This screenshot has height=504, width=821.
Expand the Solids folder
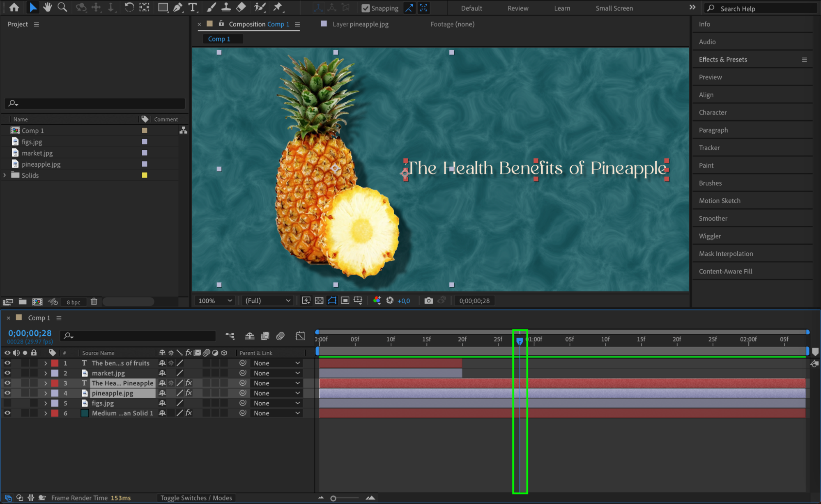(5, 175)
